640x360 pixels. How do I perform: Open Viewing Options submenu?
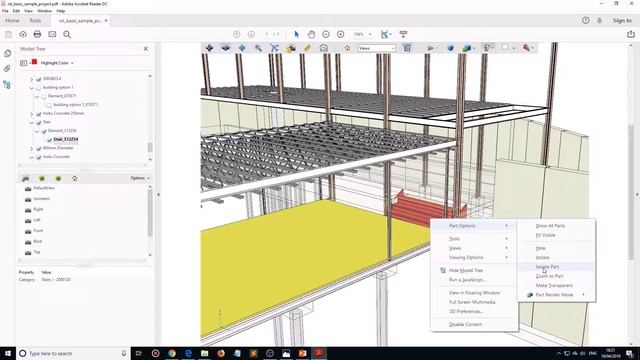click(466, 257)
